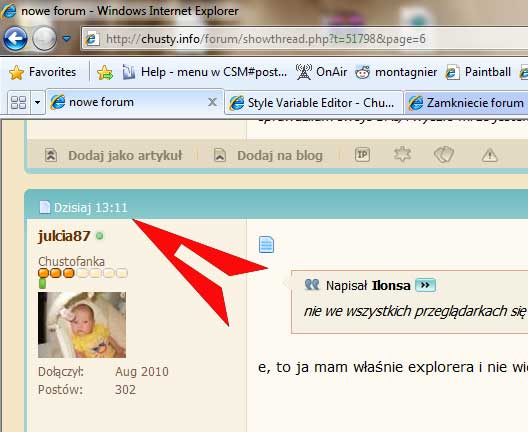This screenshot has width=528, height=432.
Task: Switch to the 'Zamkniecie forum' tab
Action: (x=466, y=103)
